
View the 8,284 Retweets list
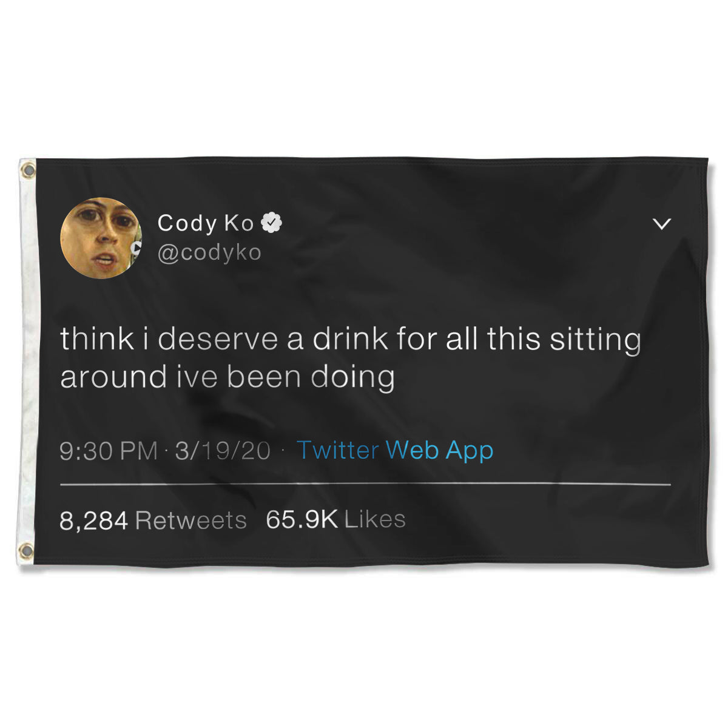coord(153,520)
